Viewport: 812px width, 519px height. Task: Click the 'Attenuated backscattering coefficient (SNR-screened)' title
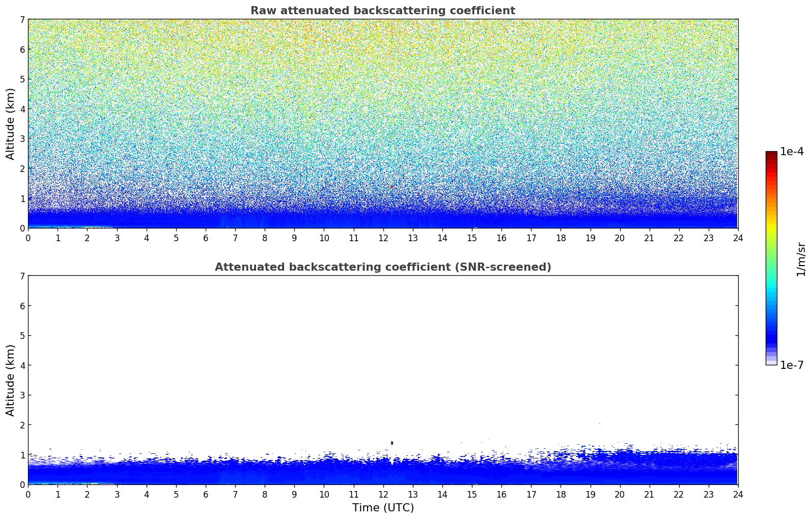(383, 267)
